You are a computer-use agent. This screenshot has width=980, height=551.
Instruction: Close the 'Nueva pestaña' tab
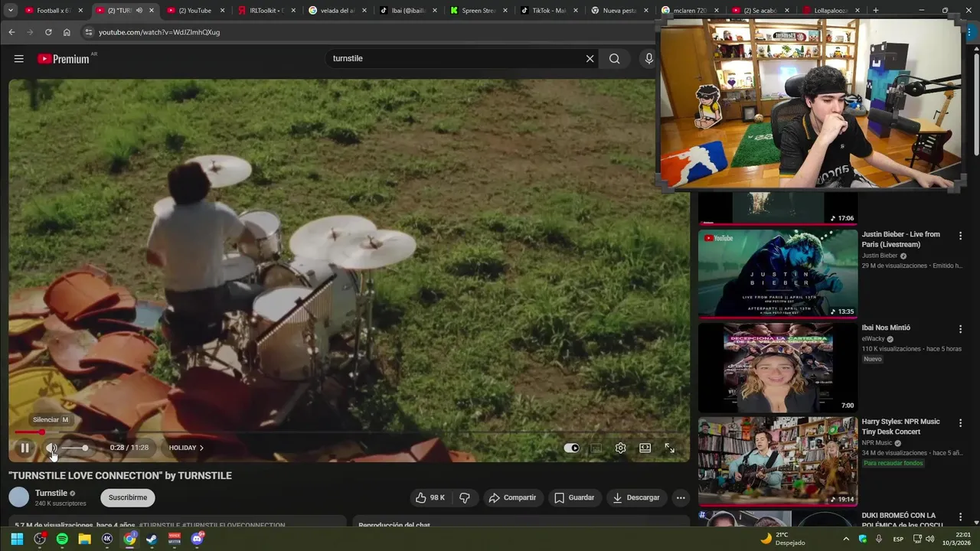coord(646,11)
